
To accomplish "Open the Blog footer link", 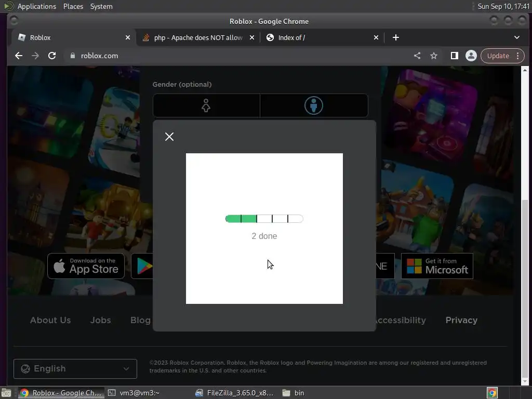I will pyautogui.click(x=140, y=320).
